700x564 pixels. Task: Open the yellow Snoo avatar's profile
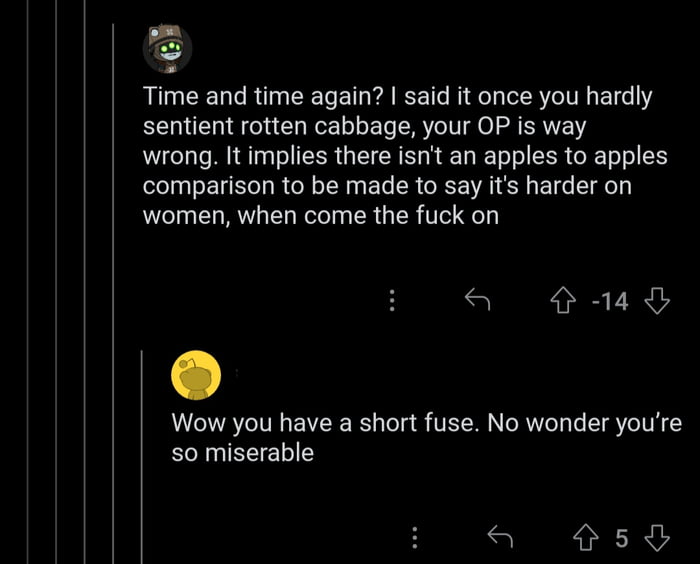(x=196, y=375)
